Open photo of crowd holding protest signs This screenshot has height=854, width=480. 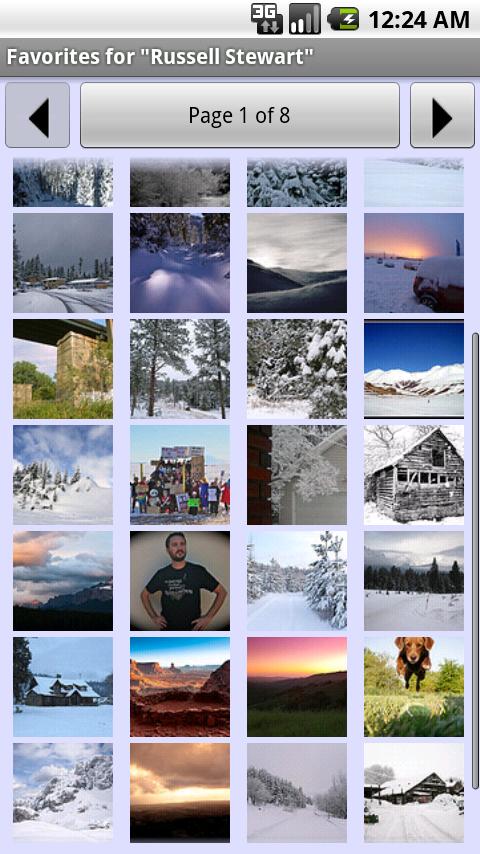pos(180,475)
